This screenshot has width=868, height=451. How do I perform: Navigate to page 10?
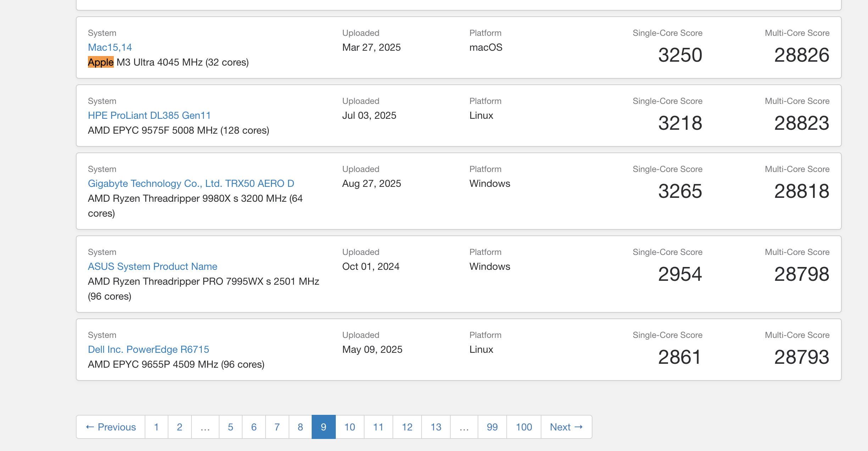pos(350,427)
